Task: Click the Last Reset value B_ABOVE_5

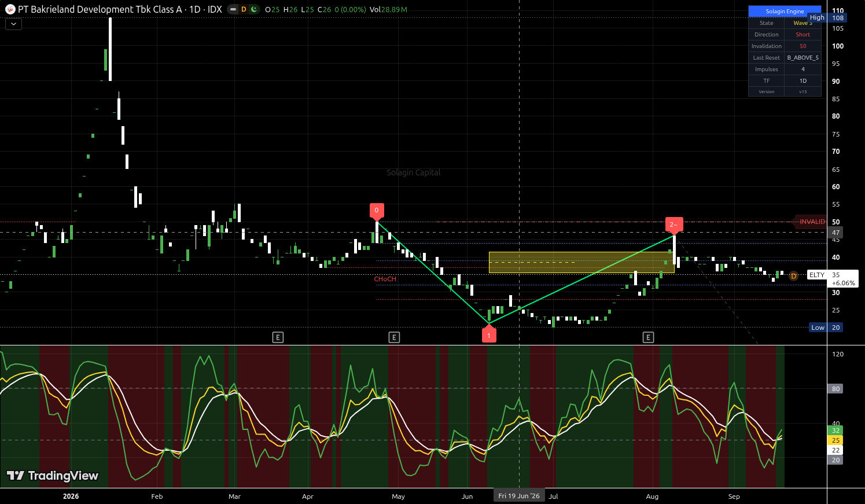Action: 803,58
